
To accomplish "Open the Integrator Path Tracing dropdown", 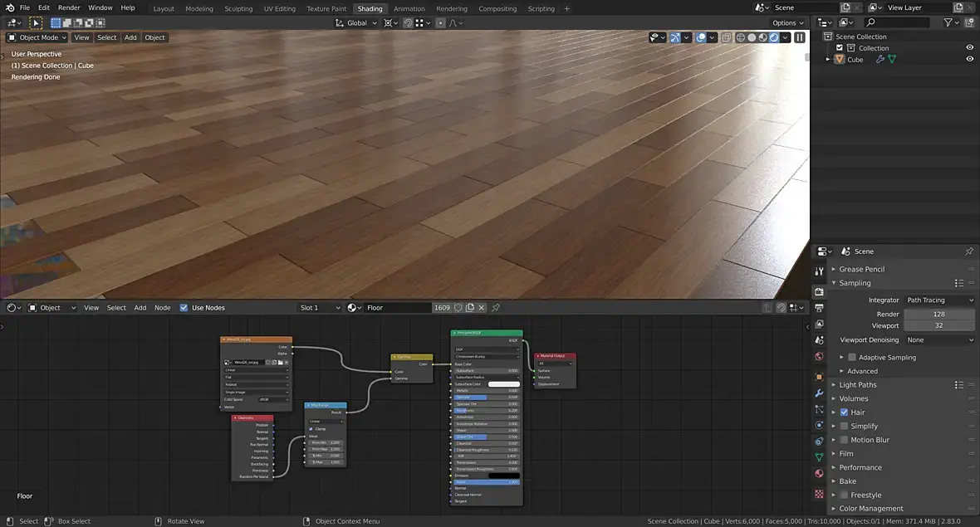I will tap(939, 300).
